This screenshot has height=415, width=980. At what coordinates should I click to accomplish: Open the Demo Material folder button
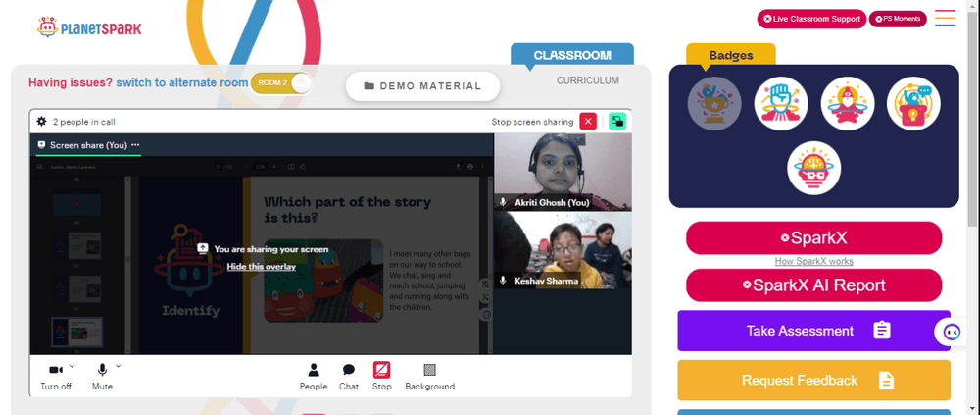(423, 86)
